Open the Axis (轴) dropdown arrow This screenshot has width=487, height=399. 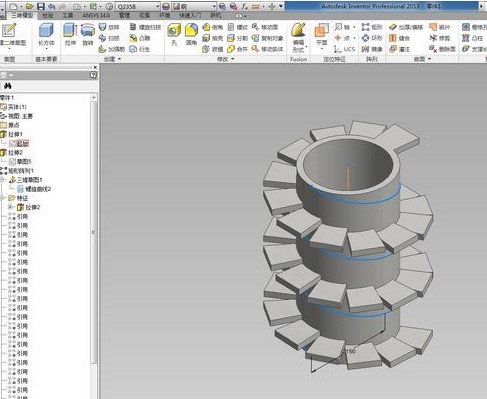tap(354, 27)
